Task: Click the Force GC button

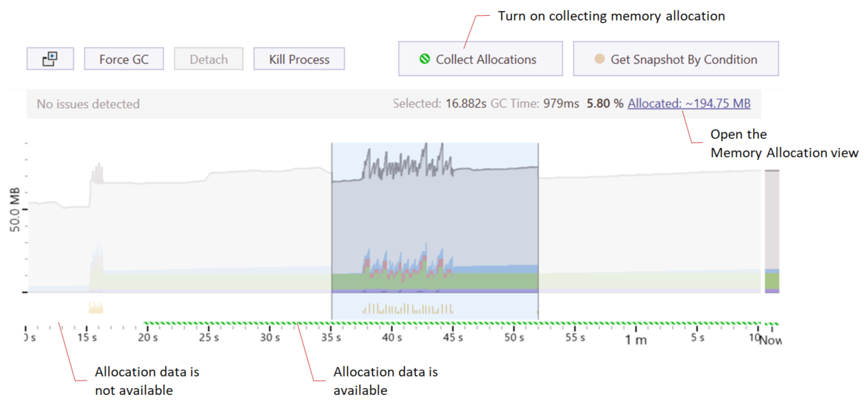Action: [123, 59]
